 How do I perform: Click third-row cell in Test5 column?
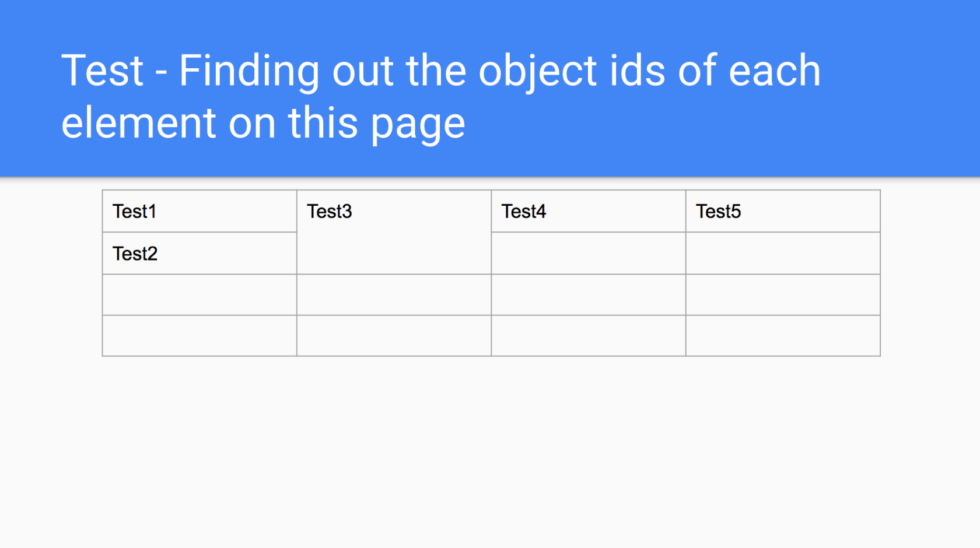pos(783,295)
